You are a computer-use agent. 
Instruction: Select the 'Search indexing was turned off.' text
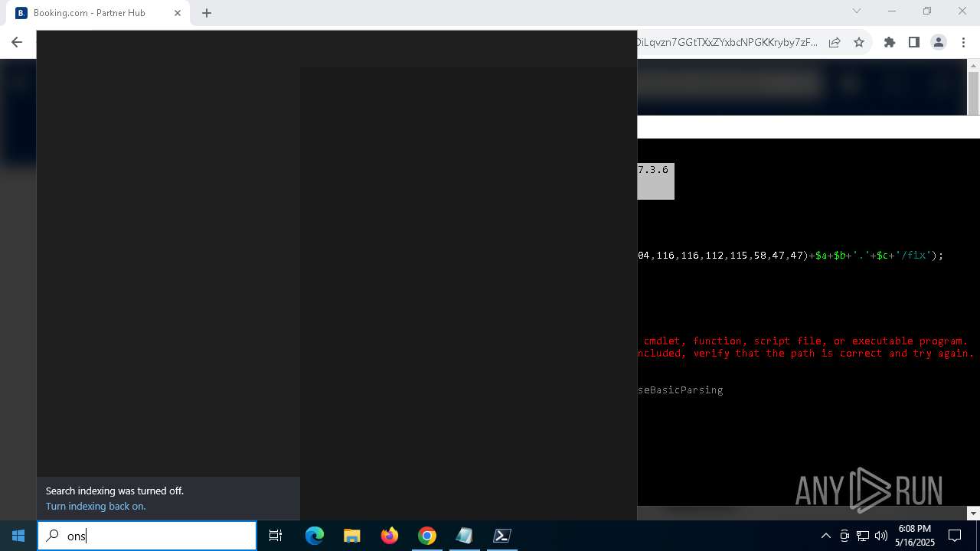point(115,491)
